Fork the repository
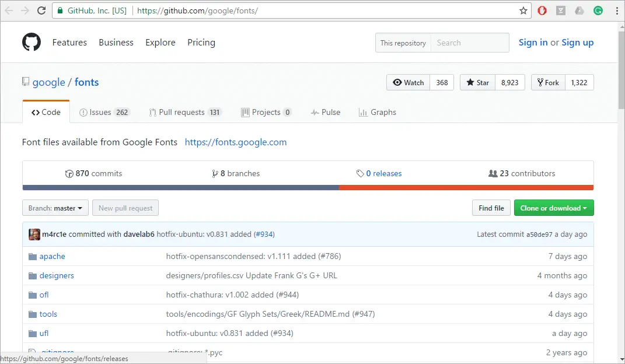This screenshot has height=364, width=625. (x=548, y=82)
